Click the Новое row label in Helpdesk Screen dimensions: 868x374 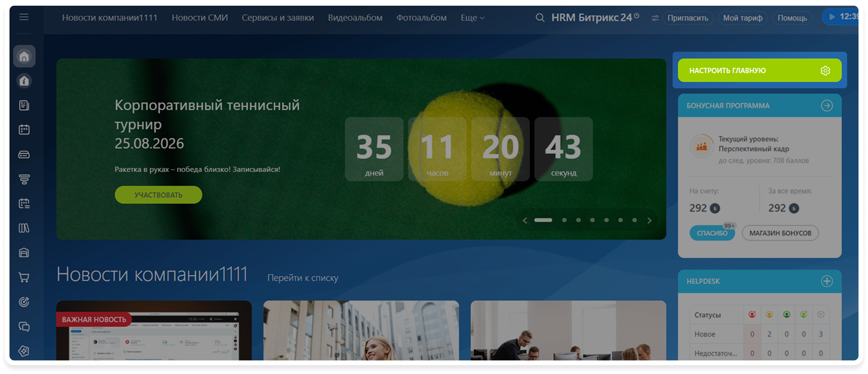coord(705,334)
